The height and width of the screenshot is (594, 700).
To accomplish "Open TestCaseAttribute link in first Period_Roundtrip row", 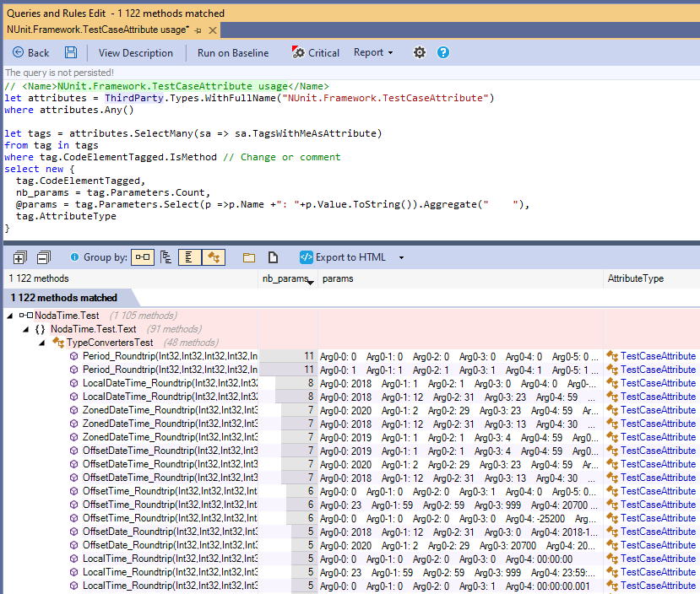I will (658, 356).
